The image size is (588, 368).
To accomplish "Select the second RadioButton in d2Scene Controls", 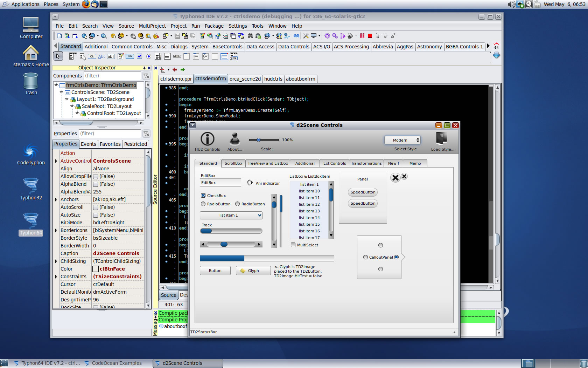I will [237, 204].
